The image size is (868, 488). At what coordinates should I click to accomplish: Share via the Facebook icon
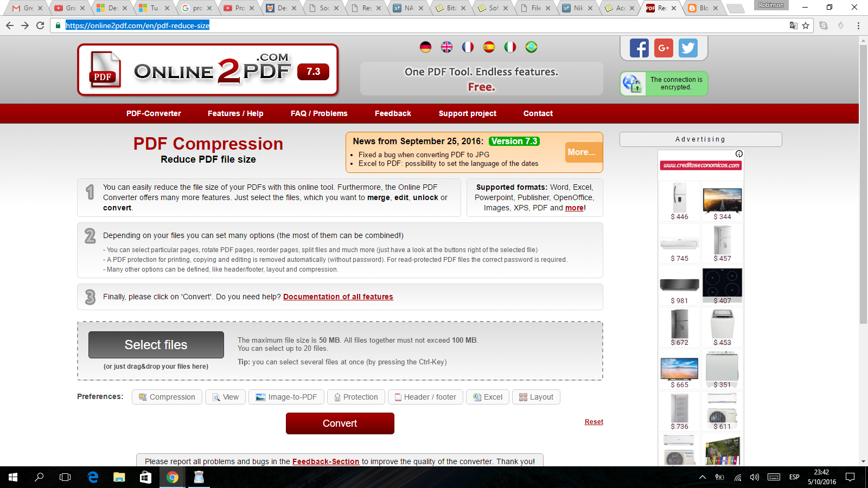[639, 48]
